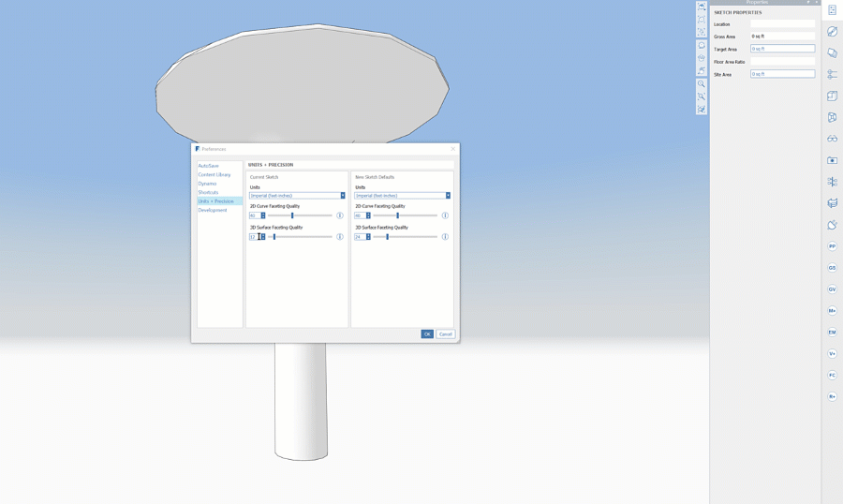Open New Sketch Defaults Units dropdown
The image size is (843, 504).
click(402, 196)
